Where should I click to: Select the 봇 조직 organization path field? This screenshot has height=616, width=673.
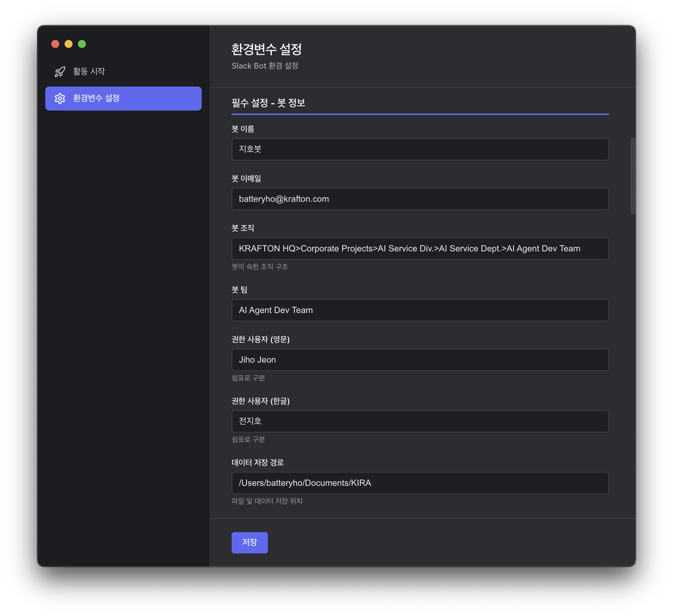420,248
